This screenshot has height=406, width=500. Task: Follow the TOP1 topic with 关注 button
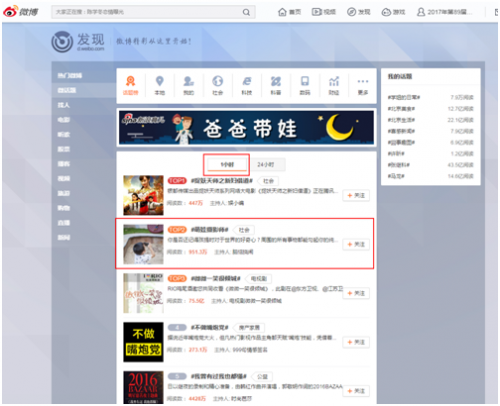[x=356, y=195]
